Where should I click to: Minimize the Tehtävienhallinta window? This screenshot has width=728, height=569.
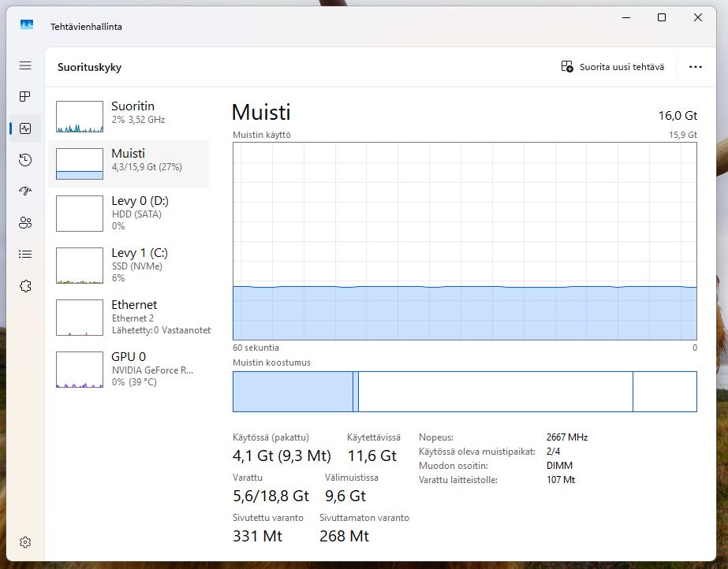[x=625, y=17]
